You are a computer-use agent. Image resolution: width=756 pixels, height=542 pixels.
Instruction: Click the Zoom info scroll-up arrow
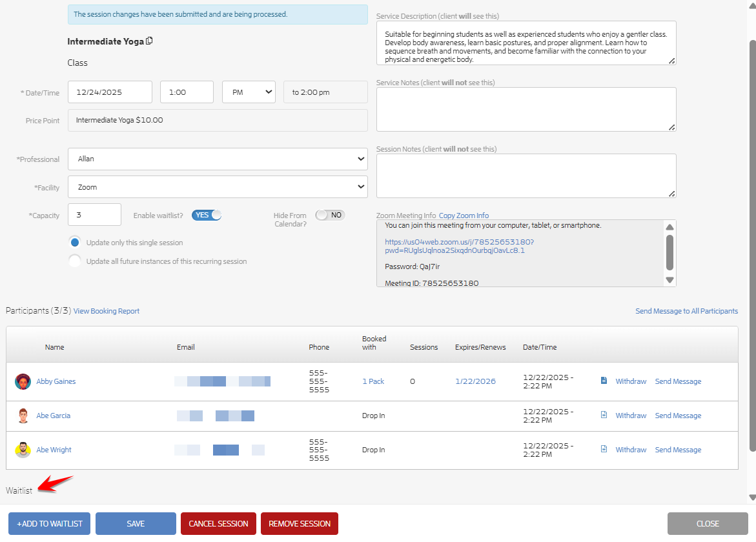[669, 227]
